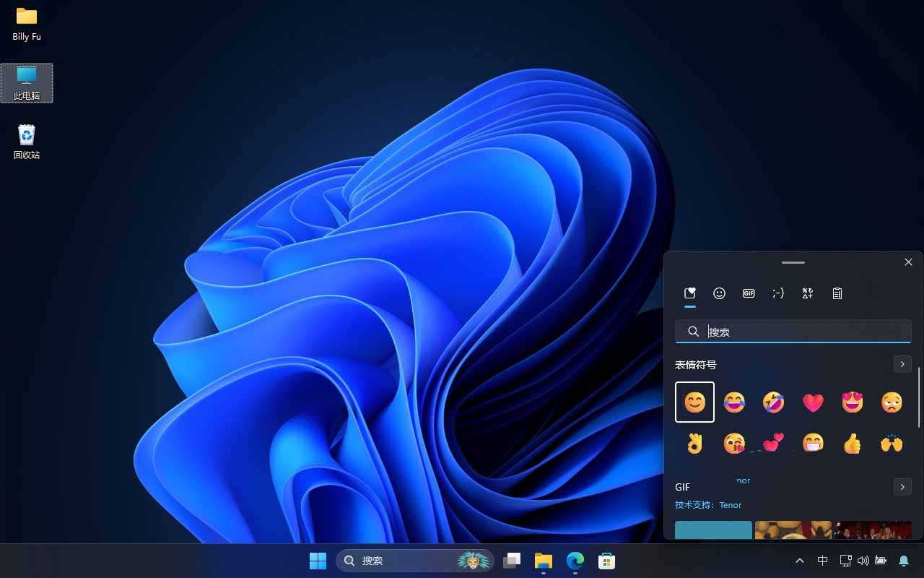The width and height of the screenshot is (924, 578).
Task: Open the Kaomoji tab
Action: tap(778, 293)
